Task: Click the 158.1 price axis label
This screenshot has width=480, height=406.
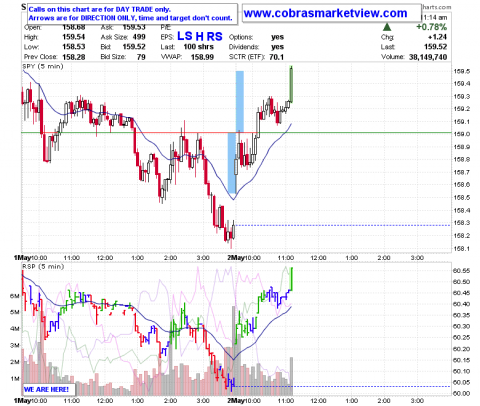Action: click(461, 248)
